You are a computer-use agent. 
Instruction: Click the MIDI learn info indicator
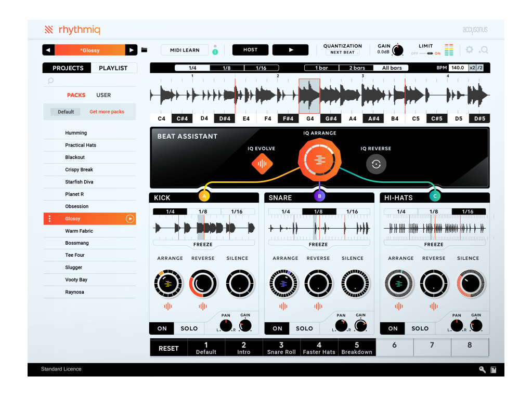coord(214,51)
